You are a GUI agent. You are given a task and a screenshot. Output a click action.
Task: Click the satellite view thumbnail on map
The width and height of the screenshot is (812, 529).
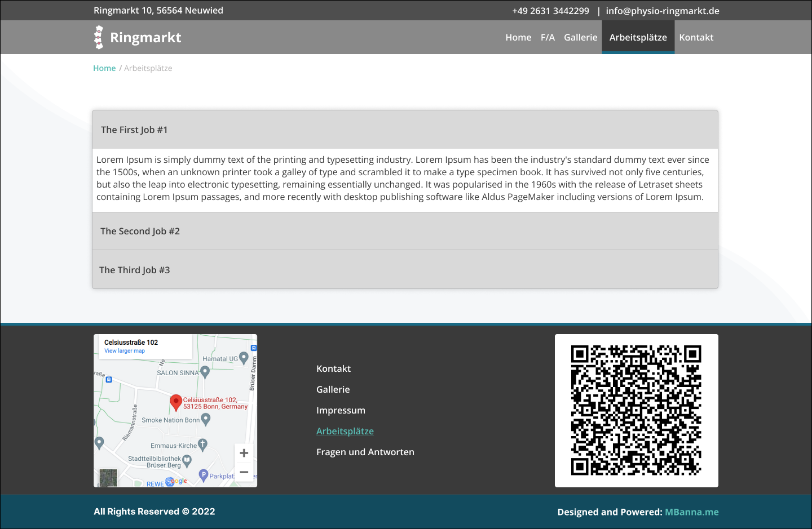click(x=108, y=478)
